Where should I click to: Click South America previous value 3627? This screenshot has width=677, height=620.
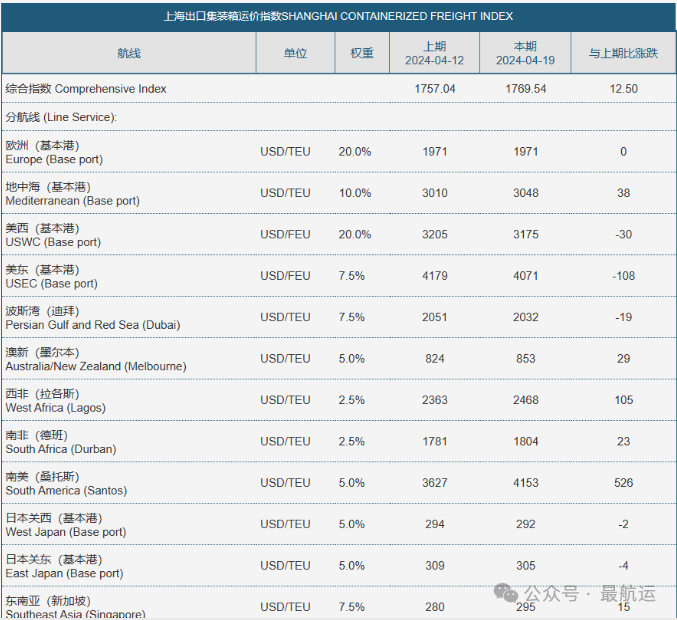pos(435,483)
